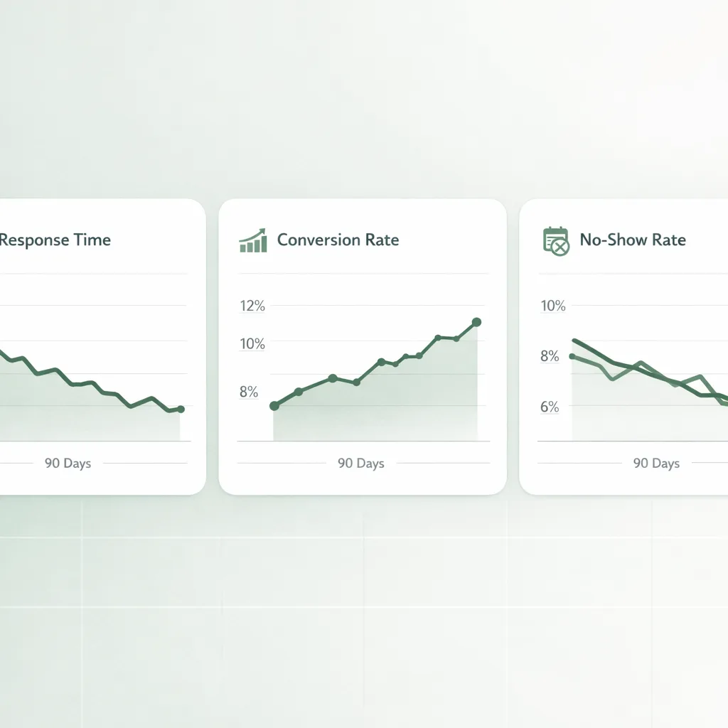
Task: Select the Conversion Rate card title
Action: click(x=338, y=240)
